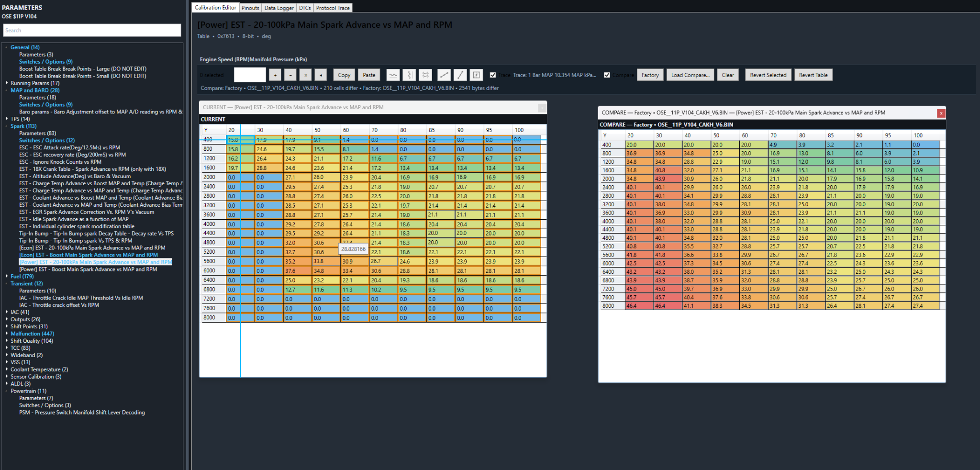This screenshot has width=980, height=470.
Task: Expand the Coolant Temperature (2) group
Action: 7,369
